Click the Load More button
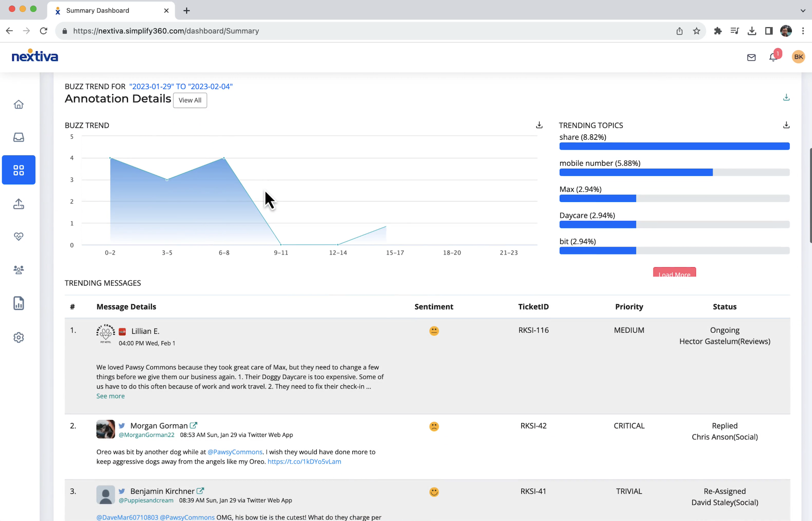The width and height of the screenshot is (812, 521). point(674,272)
